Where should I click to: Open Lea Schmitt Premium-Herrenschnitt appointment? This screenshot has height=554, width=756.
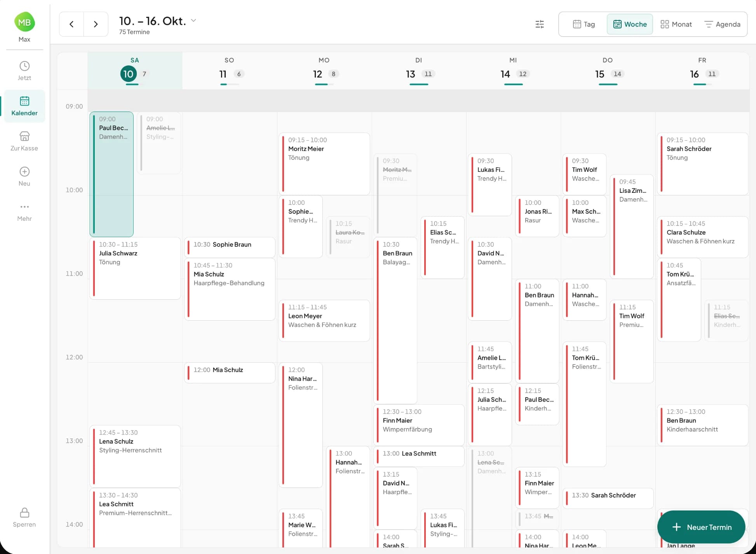[x=135, y=518]
